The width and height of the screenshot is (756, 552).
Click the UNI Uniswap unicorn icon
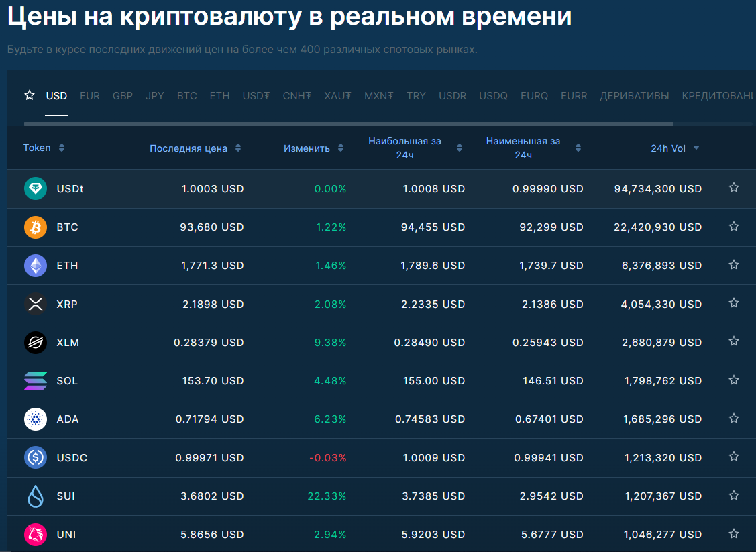35,534
